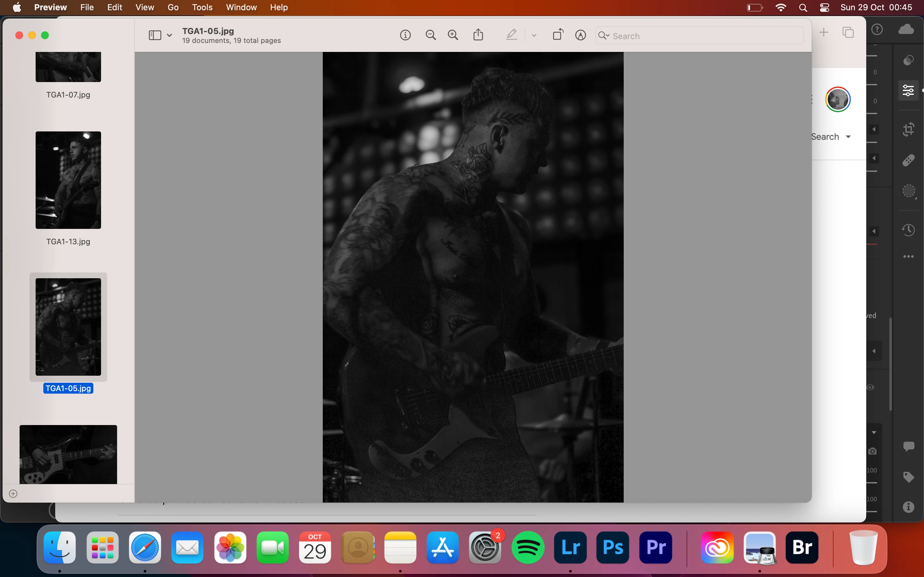This screenshot has width=924, height=577.
Task: Expand sidebar view options chevron
Action: pyautogui.click(x=169, y=36)
